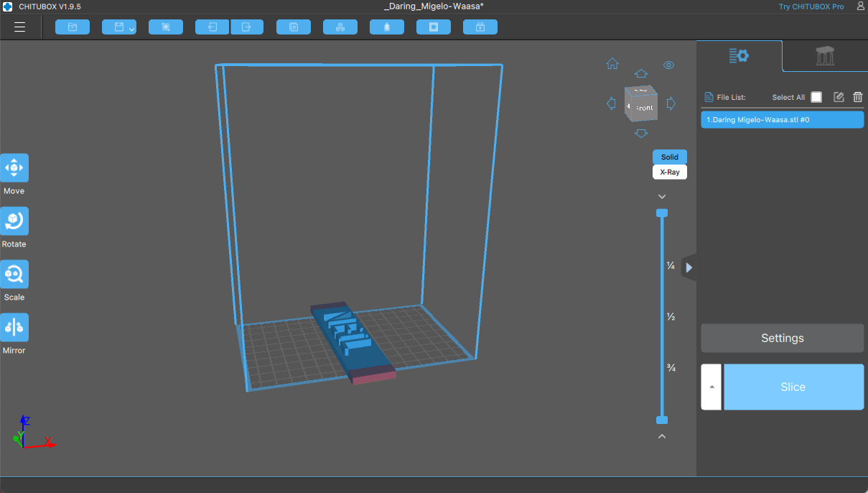Click the Slice button
Screen dimensions: 868x493
click(x=793, y=387)
